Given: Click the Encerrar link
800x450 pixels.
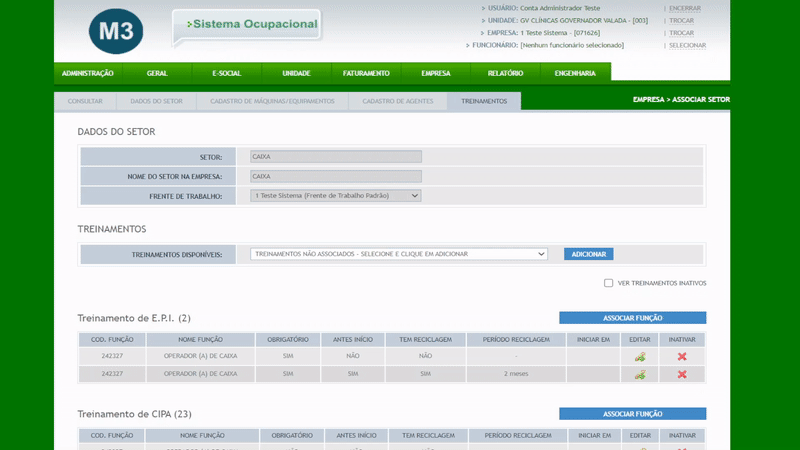Looking at the screenshot, I should [x=685, y=8].
